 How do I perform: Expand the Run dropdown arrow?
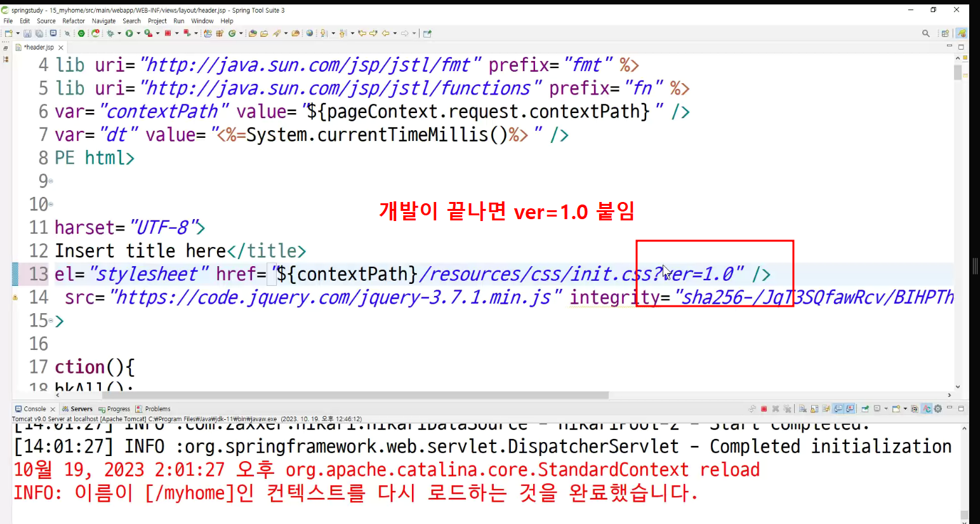[x=138, y=33]
